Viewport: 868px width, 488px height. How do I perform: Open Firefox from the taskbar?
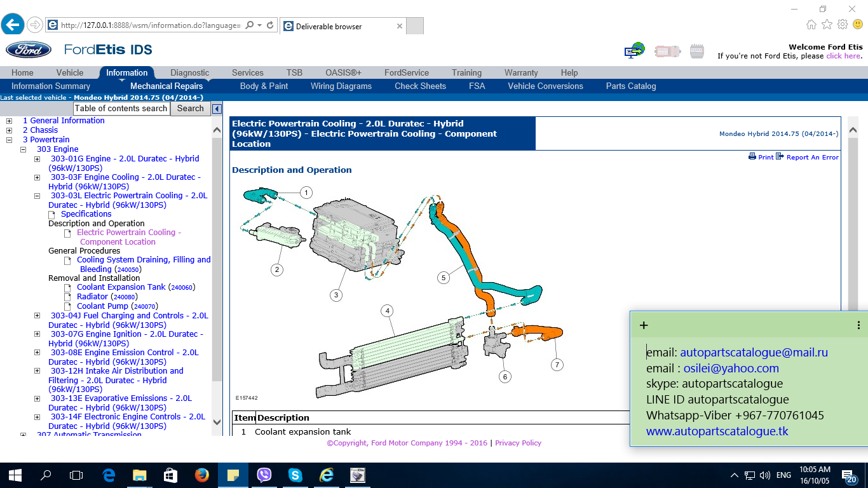coord(202,475)
